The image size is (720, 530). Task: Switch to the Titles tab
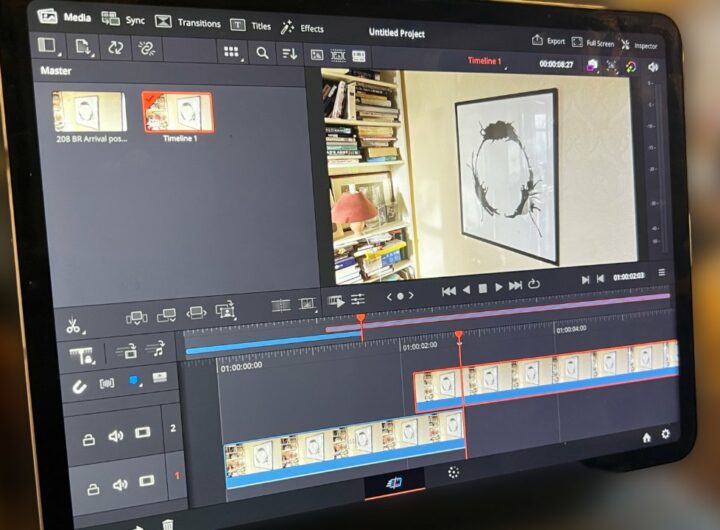click(x=250, y=25)
